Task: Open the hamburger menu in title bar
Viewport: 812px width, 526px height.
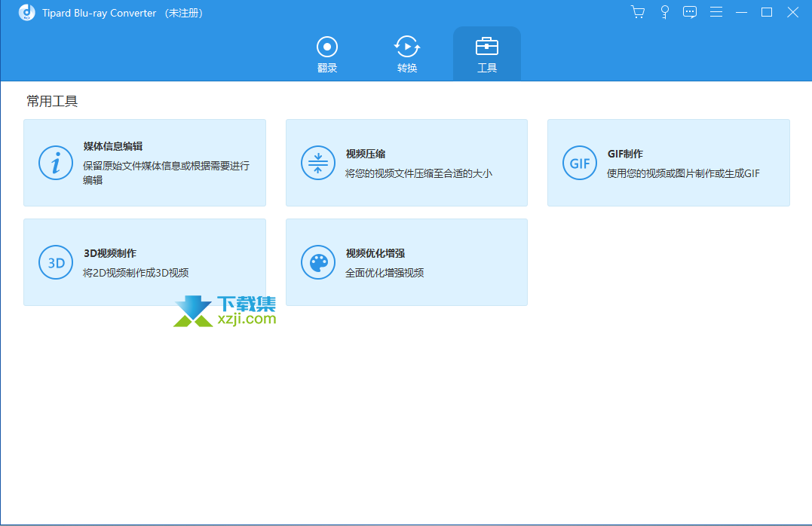Action: pyautogui.click(x=716, y=12)
